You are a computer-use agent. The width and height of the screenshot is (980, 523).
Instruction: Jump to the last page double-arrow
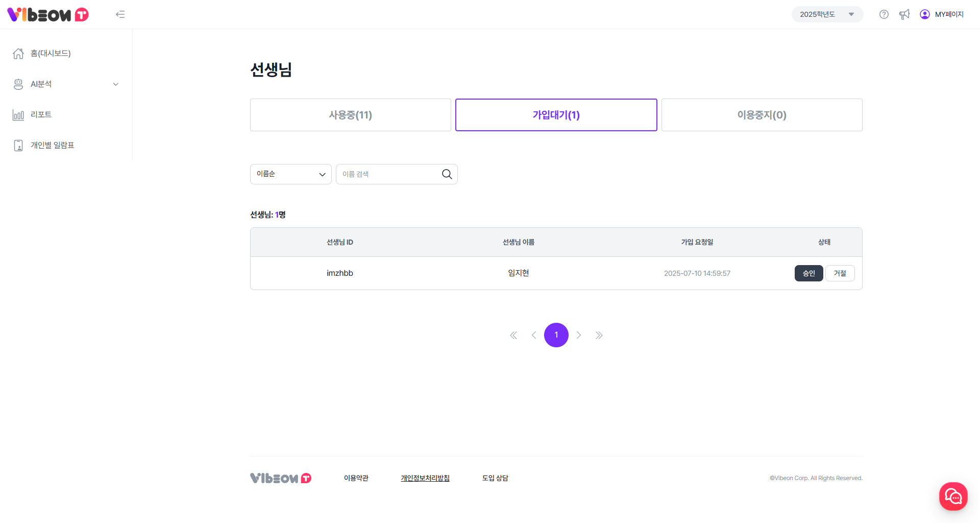tap(599, 335)
